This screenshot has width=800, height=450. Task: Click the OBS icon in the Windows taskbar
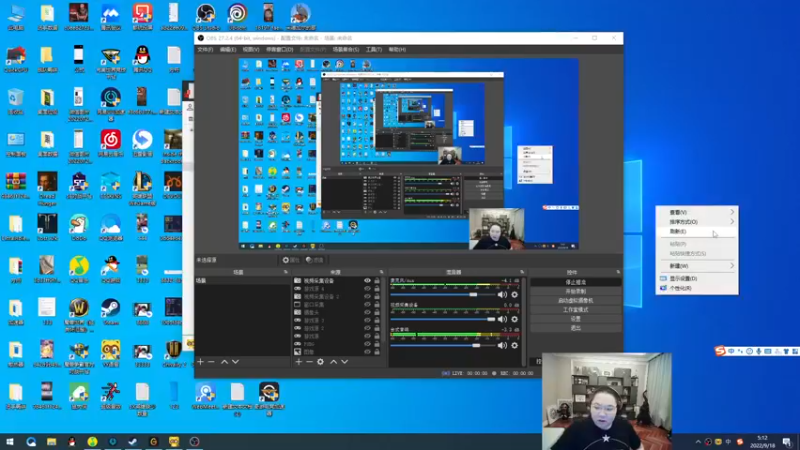pyautogui.click(x=194, y=441)
